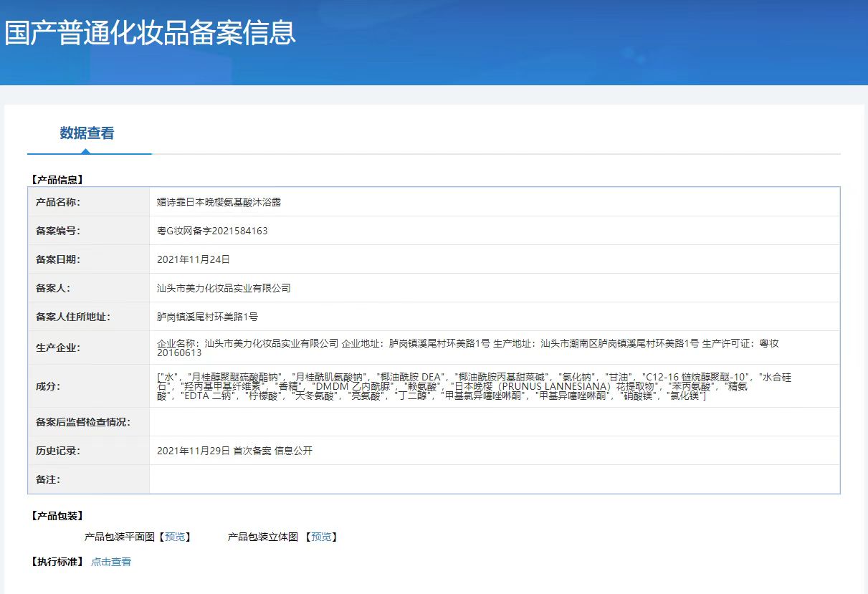868x594 pixels.
Task: Open 点击查看 link for 执行标准
Action: 111,562
